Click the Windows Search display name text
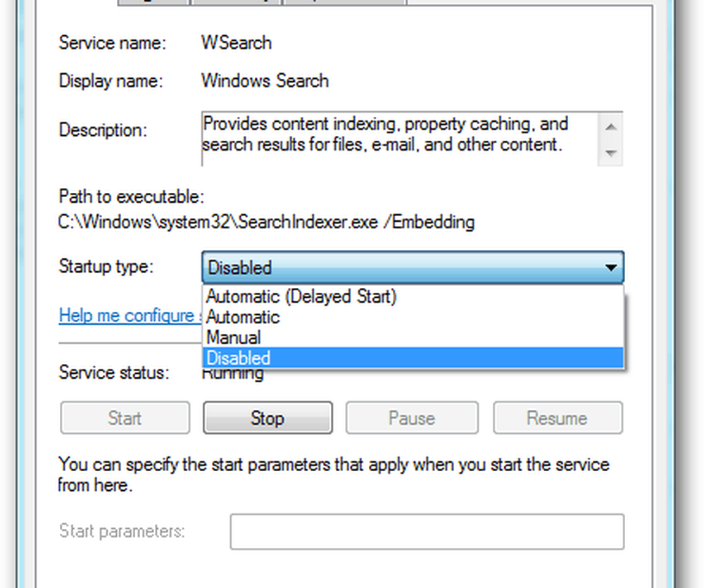The height and width of the screenshot is (588, 704). pos(265,80)
